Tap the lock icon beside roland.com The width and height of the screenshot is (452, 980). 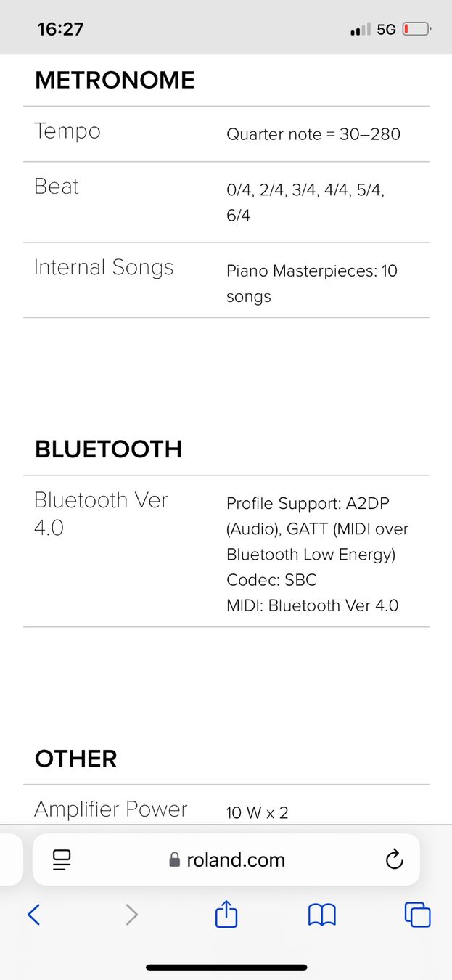(x=174, y=860)
